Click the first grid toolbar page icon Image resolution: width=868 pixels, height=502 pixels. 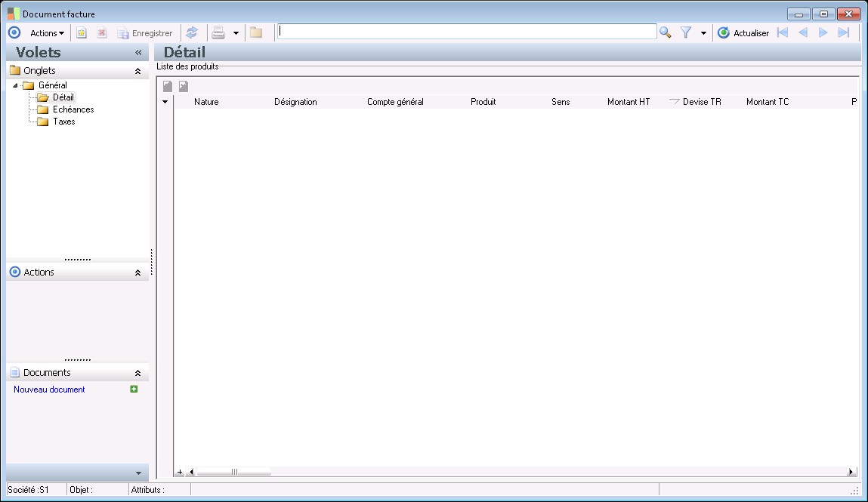tap(168, 86)
